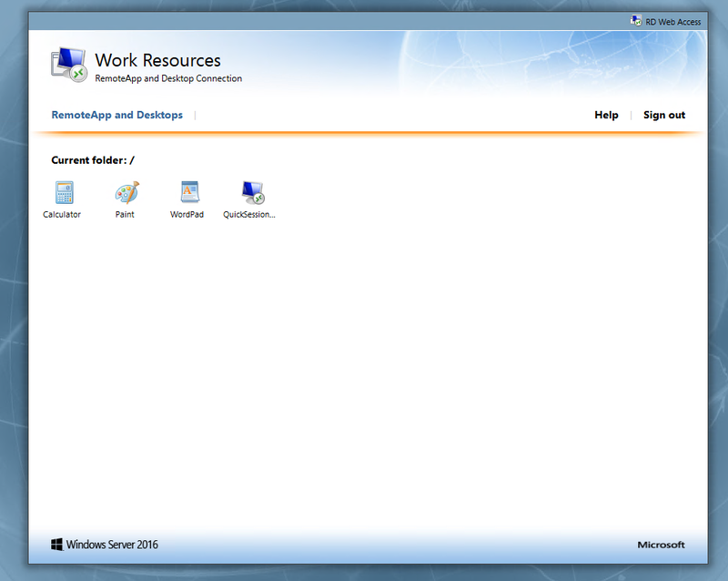728x581 pixels.
Task: Click the RD Web Access title bar text
Action: coord(673,22)
